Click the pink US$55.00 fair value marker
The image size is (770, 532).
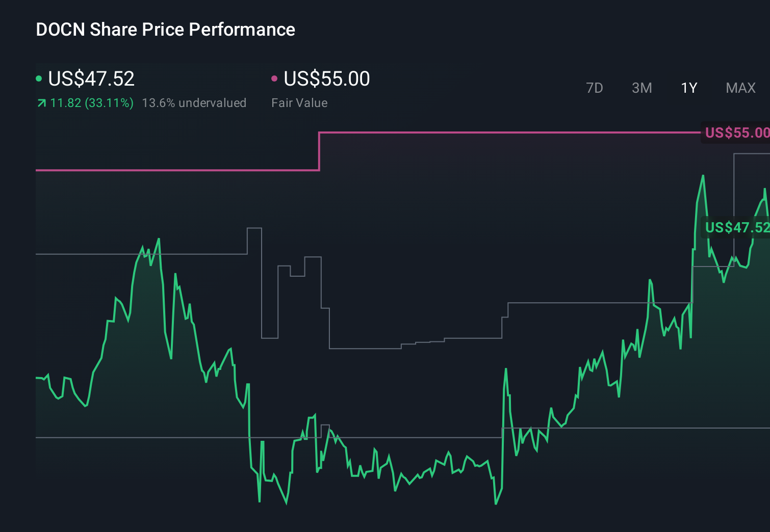(x=737, y=132)
